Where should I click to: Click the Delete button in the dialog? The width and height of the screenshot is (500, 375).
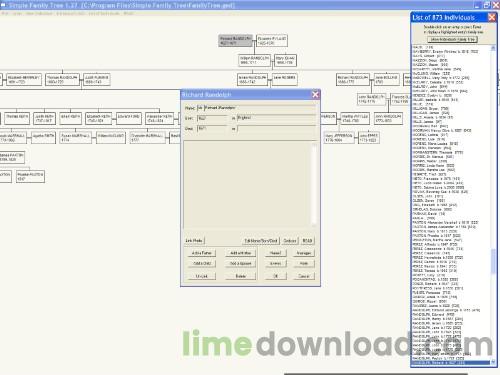pyautogui.click(x=241, y=276)
